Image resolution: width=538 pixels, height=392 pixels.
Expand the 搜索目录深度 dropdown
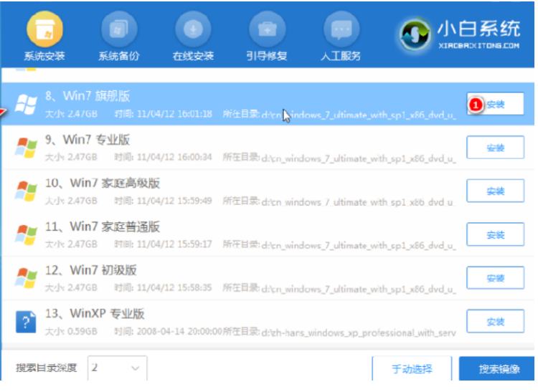click(x=117, y=368)
